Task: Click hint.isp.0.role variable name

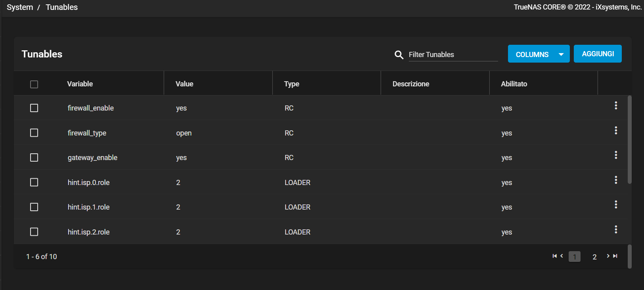Action: 88,183
